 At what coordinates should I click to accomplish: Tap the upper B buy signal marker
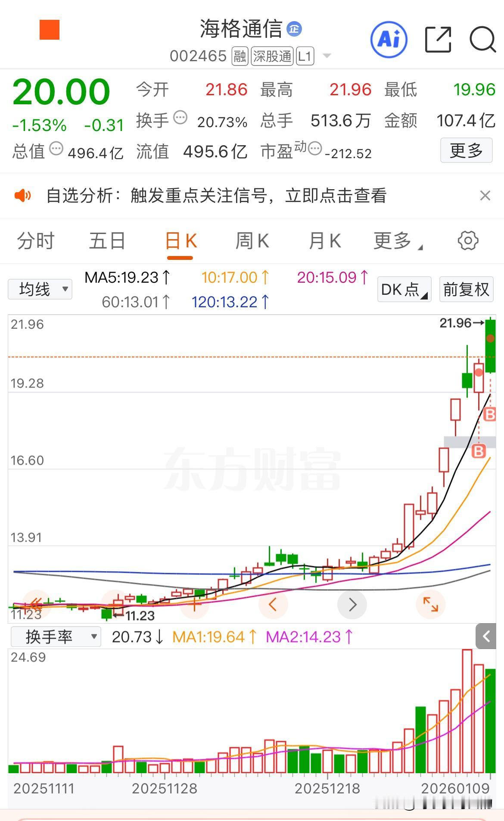[x=490, y=415]
